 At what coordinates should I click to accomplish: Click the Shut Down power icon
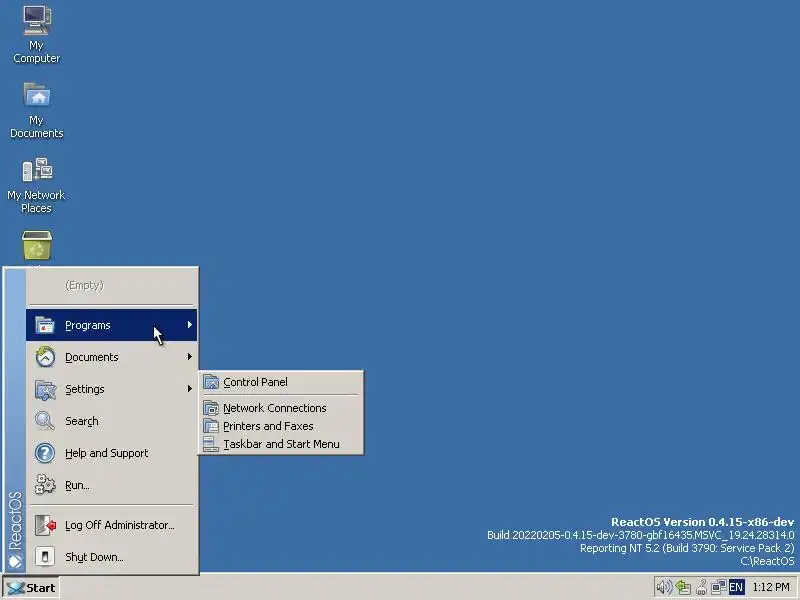[45, 557]
